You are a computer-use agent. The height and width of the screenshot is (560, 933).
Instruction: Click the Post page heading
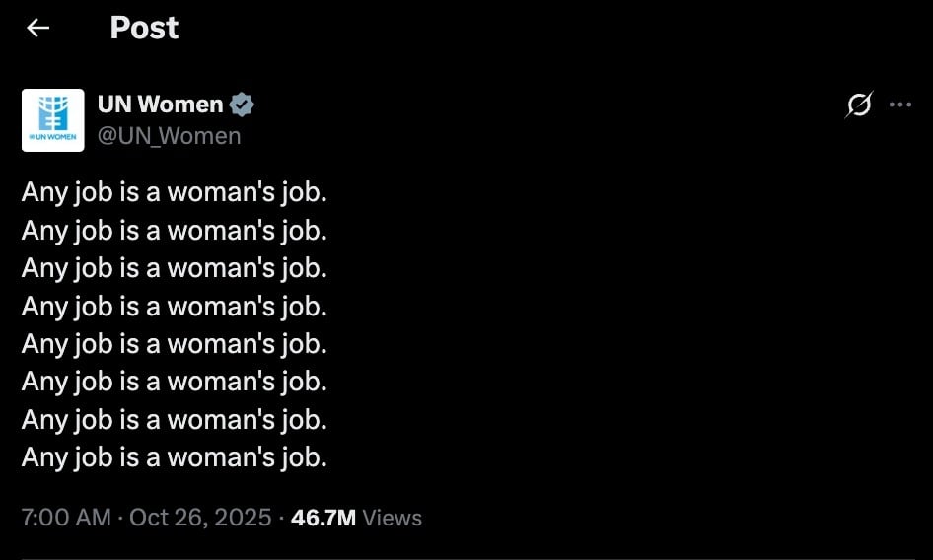[x=144, y=28]
